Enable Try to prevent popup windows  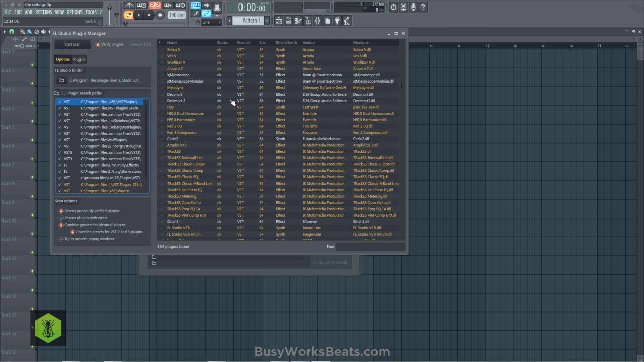coord(61,239)
